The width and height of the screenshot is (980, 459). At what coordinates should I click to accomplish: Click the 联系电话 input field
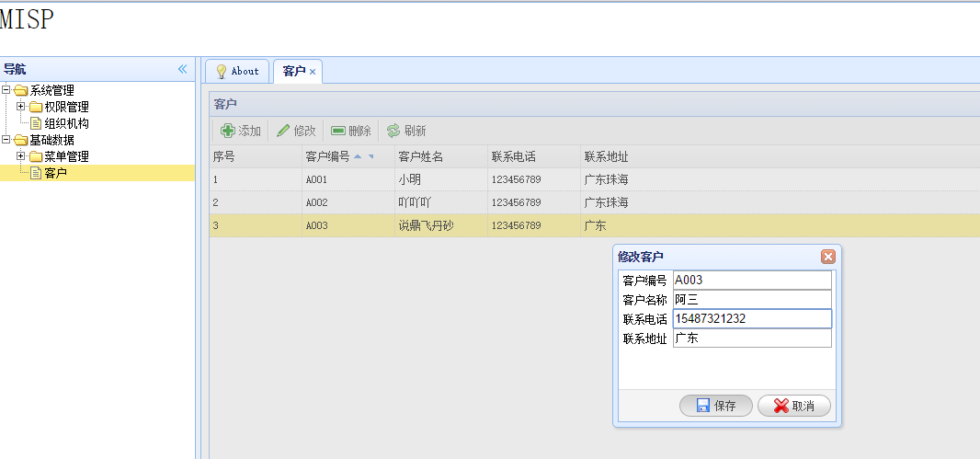click(x=753, y=319)
